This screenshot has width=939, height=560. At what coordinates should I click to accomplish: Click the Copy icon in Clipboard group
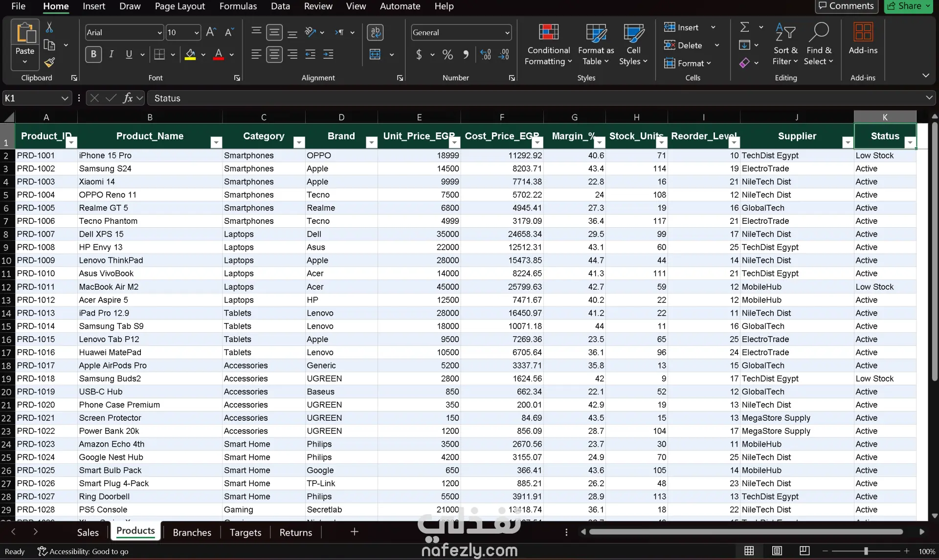pos(49,45)
